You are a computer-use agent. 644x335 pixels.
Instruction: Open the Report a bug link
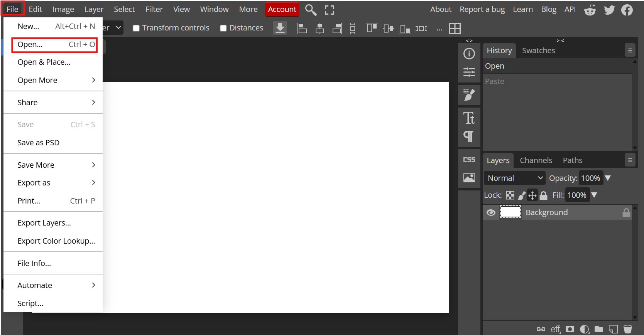coord(482,9)
